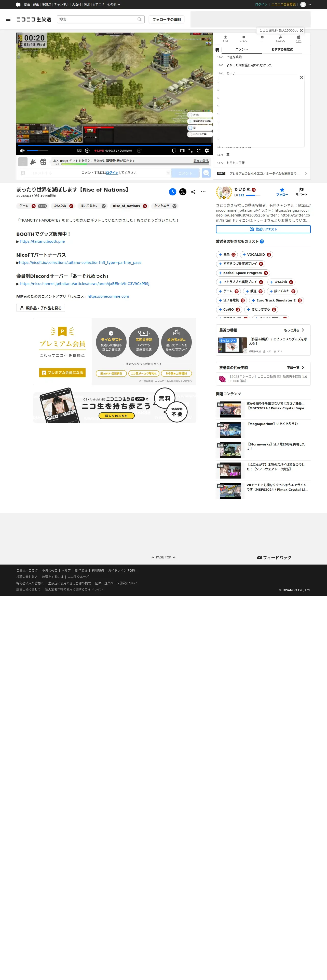Viewport: 327px width, 980px height.
Task: Adjust the player volume slider
Action: point(37,151)
